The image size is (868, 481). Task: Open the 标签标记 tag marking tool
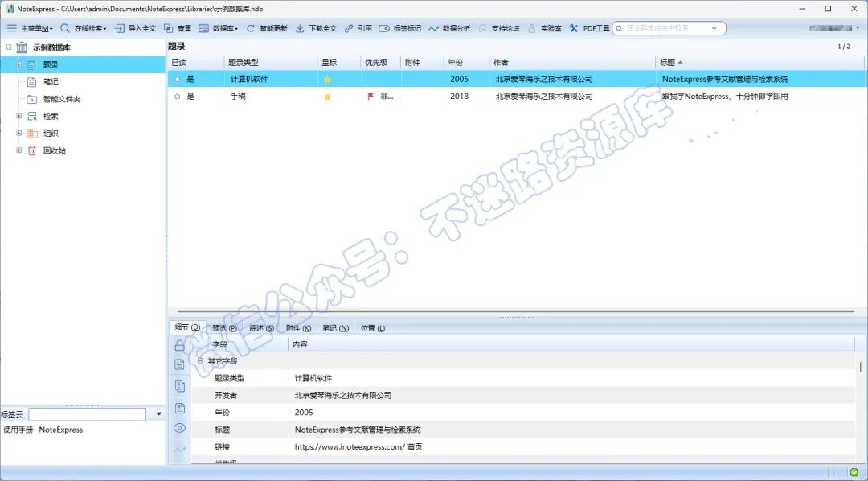[400, 28]
